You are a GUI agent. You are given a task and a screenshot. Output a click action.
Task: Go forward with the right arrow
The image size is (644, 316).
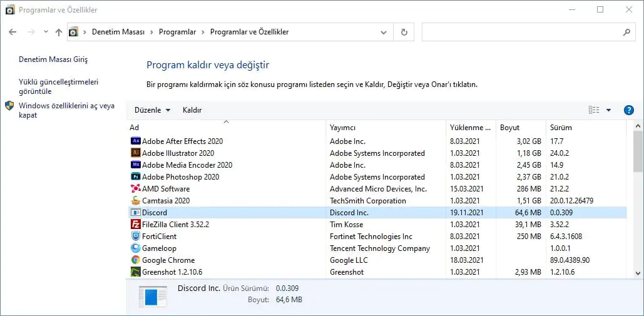[x=31, y=32]
